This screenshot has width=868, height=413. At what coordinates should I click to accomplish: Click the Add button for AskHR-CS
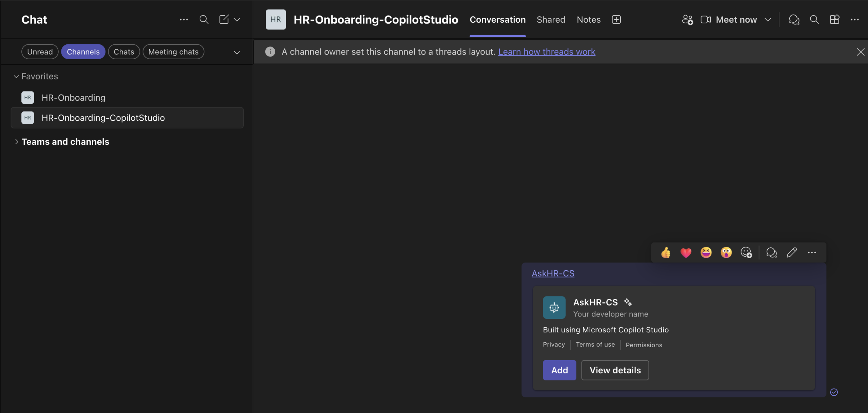[x=559, y=370]
